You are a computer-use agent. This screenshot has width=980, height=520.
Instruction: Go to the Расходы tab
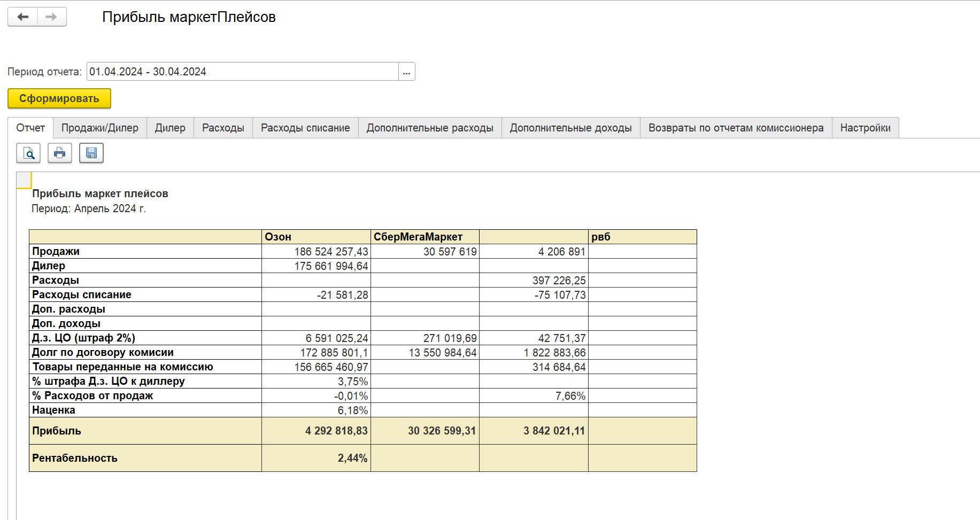[223, 128]
